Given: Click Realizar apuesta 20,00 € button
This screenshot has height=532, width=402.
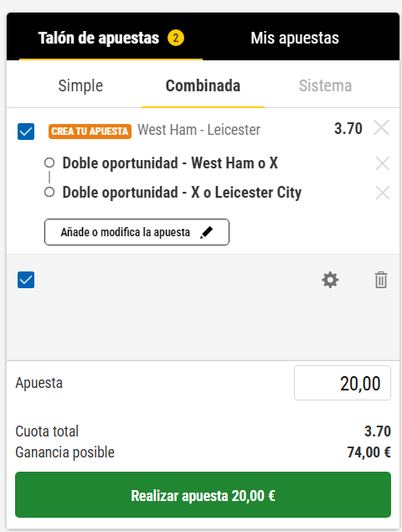Looking at the screenshot, I should pyautogui.click(x=203, y=494).
